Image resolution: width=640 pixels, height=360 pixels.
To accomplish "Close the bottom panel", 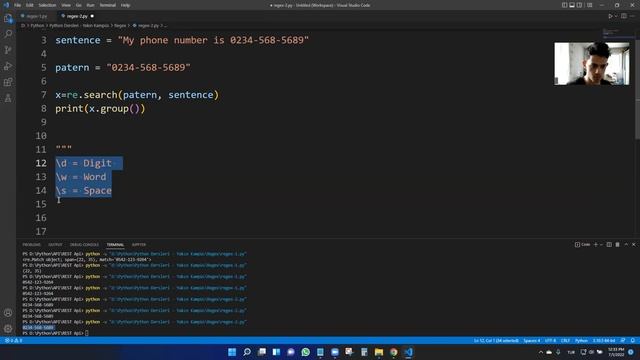I will 633,244.
